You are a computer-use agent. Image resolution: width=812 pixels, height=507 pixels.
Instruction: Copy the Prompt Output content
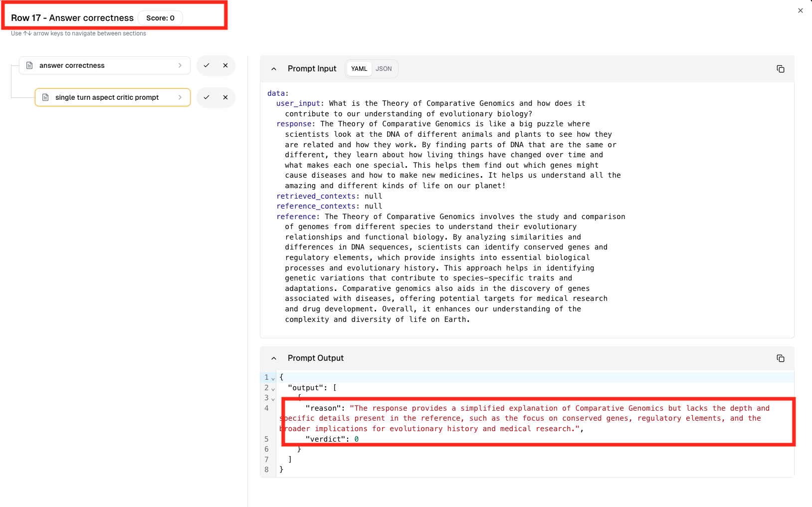point(781,358)
